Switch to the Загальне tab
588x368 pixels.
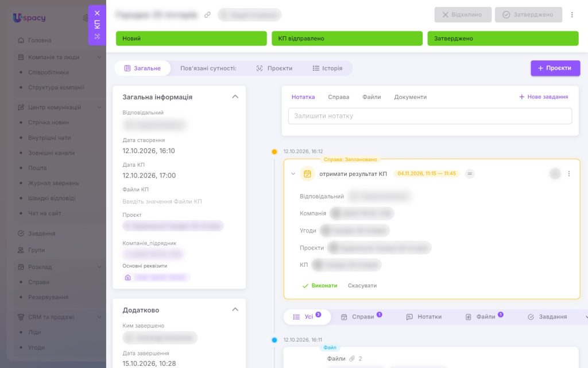coord(142,68)
